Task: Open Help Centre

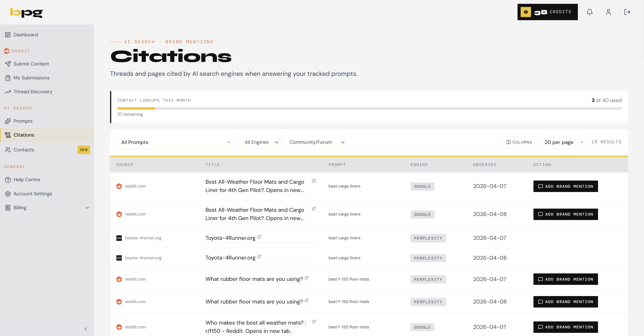Action: (x=47, y=180)
